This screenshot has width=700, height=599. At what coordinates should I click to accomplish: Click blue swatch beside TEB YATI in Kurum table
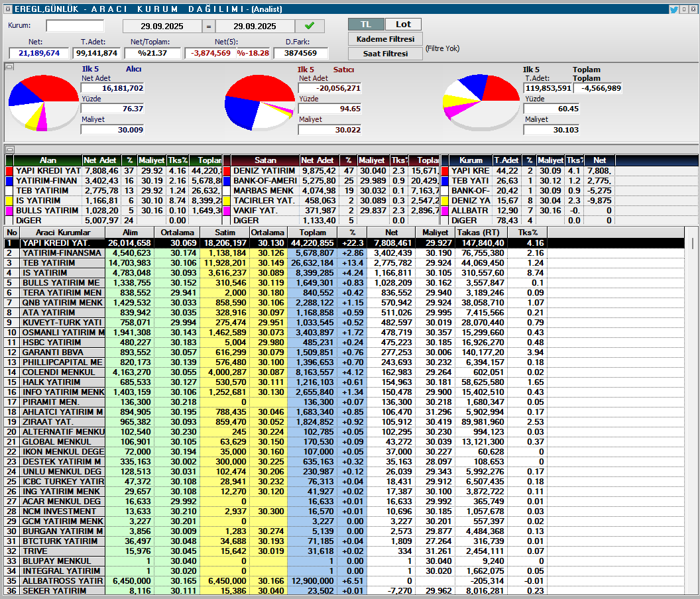coord(445,181)
